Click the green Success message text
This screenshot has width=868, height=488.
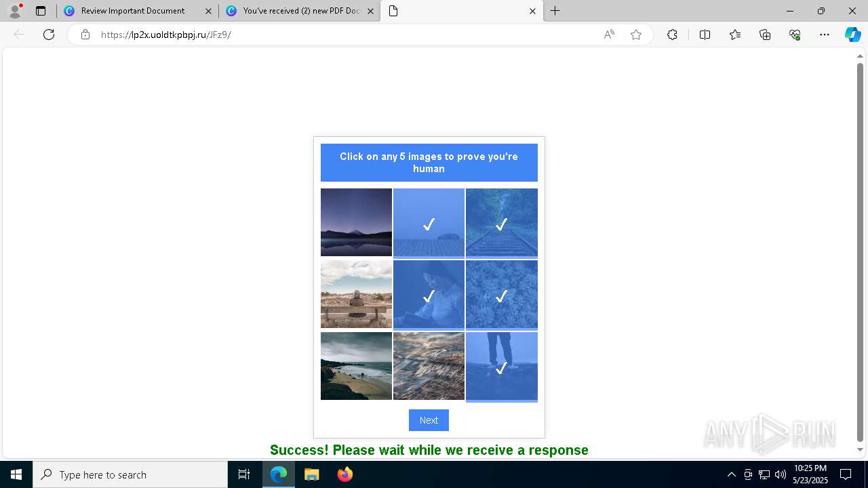click(x=429, y=450)
